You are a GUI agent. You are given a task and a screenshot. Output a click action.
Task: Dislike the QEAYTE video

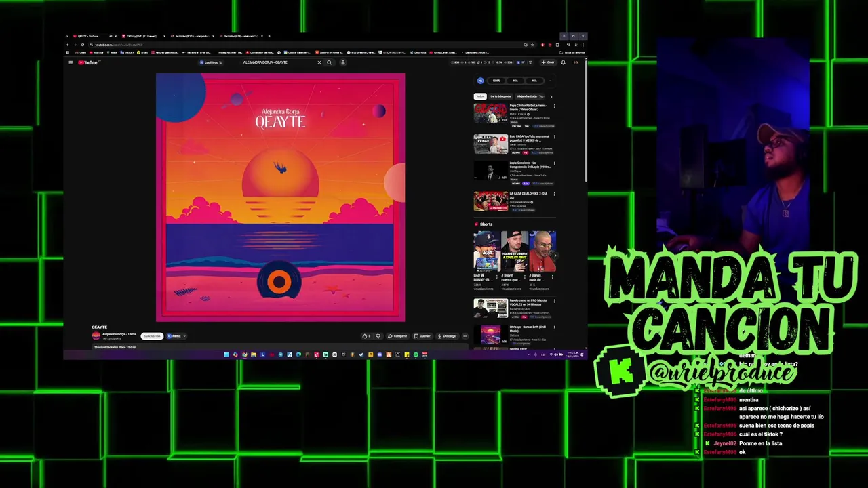point(378,336)
